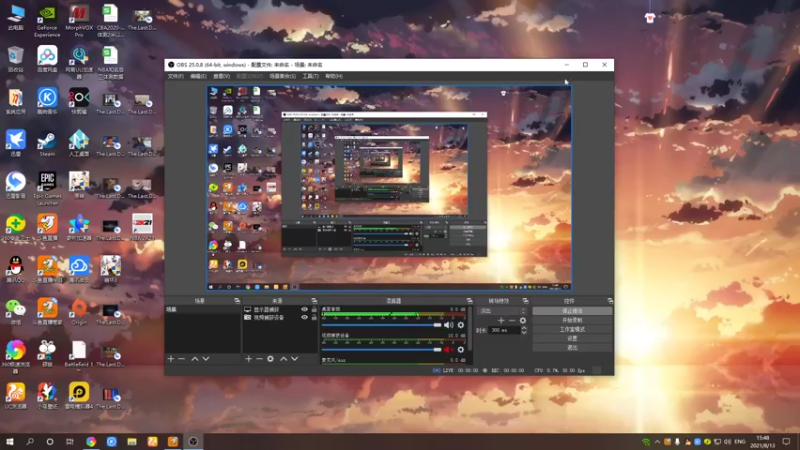800x450 pixels.
Task: Open the Epic Games Launcher desktop icon
Action: 47,188
